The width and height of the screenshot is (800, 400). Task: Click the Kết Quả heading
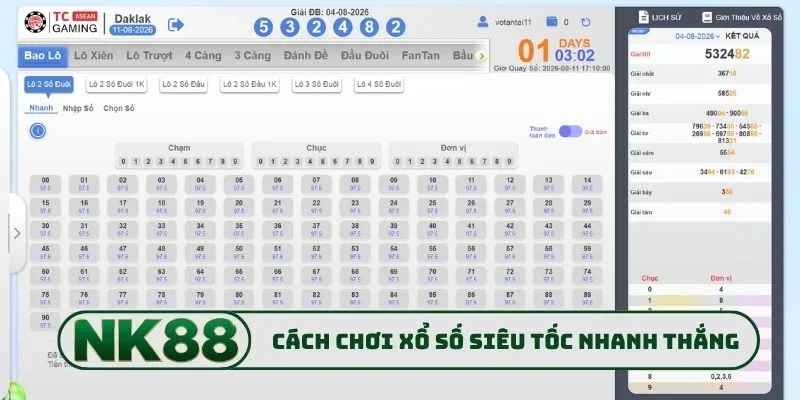pyautogui.click(x=742, y=36)
